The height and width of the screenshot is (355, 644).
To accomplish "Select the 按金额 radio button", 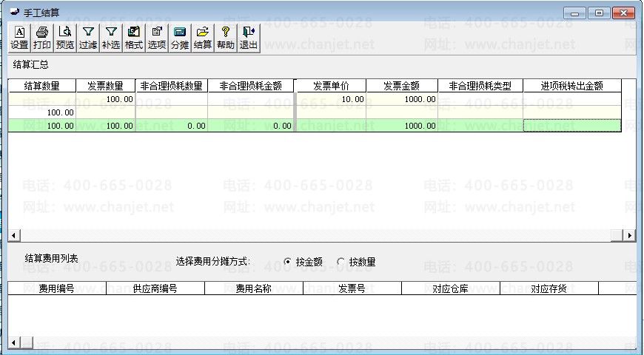I will [x=287, y=261].
